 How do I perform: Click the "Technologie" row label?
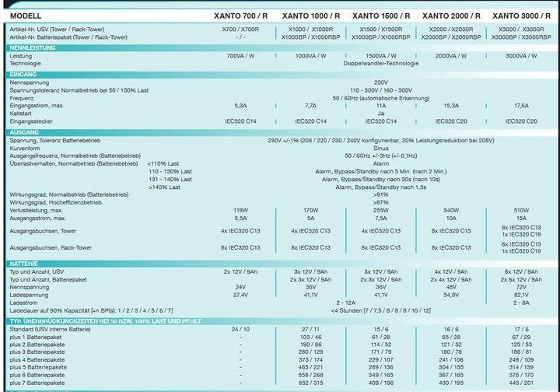coord(25,64)
